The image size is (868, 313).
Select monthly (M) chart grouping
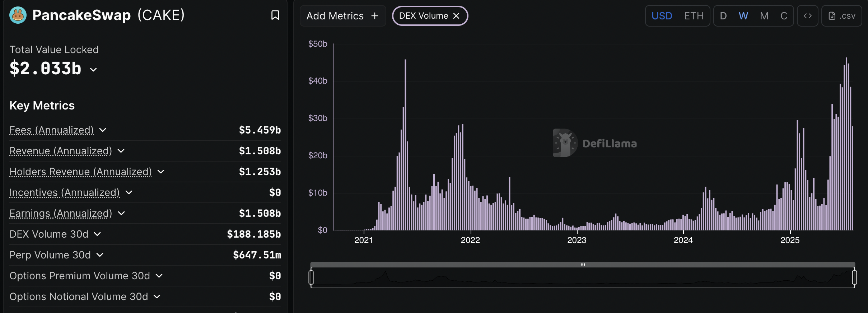coord(764,16)
